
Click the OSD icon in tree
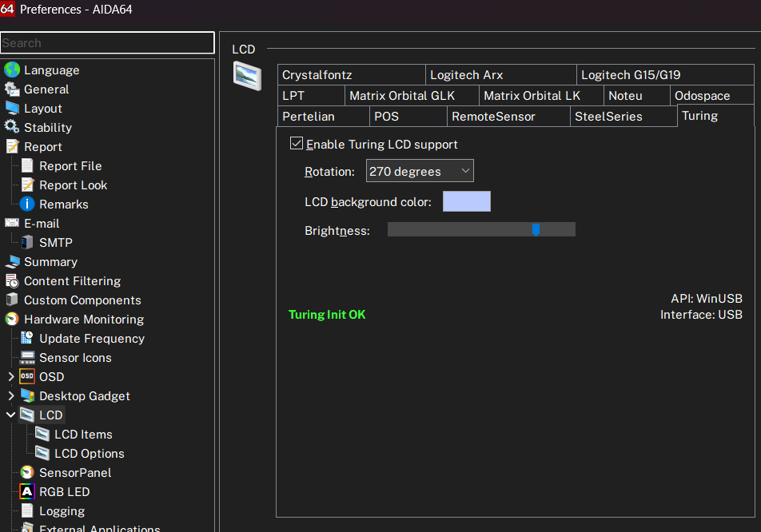pos(27,376)
